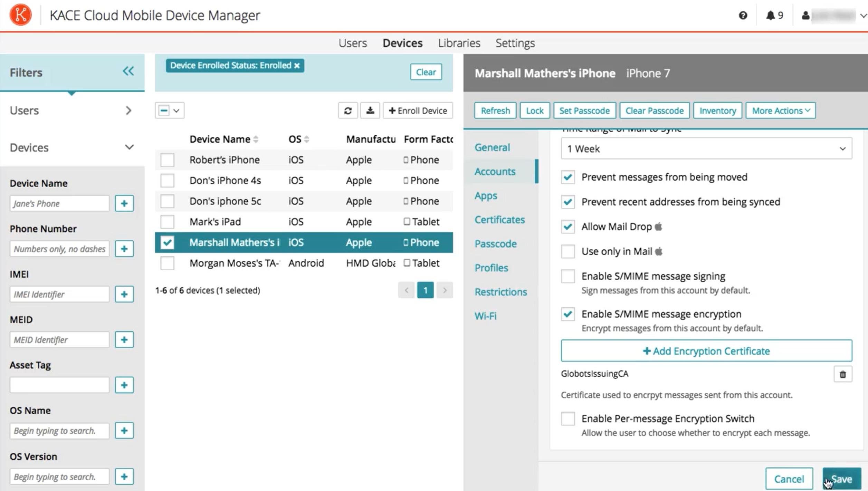Open the Apps device section
The height and width of the screenshot is (491, 868).
point(486,196)
